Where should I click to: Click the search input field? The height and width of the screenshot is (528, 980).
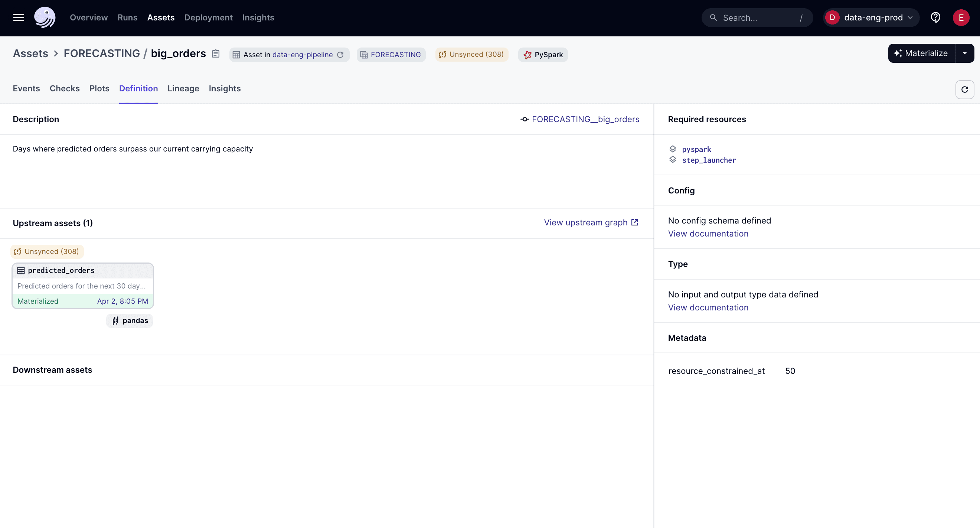(x=757, y=17)
